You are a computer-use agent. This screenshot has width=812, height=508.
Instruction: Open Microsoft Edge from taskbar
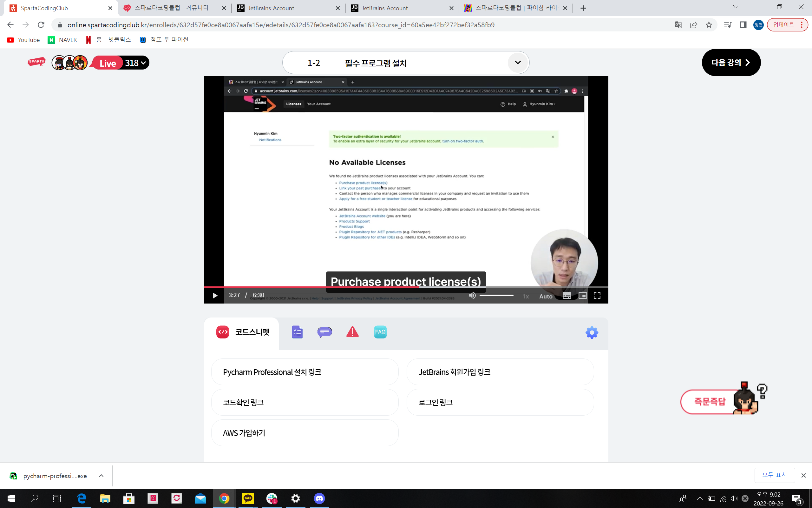pos(82,498)
